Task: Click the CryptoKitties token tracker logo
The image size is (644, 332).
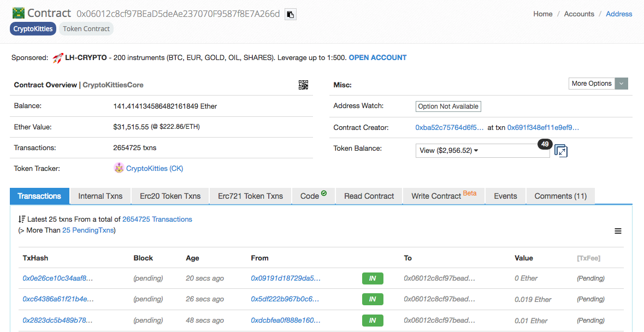Action: click(119, 168)
